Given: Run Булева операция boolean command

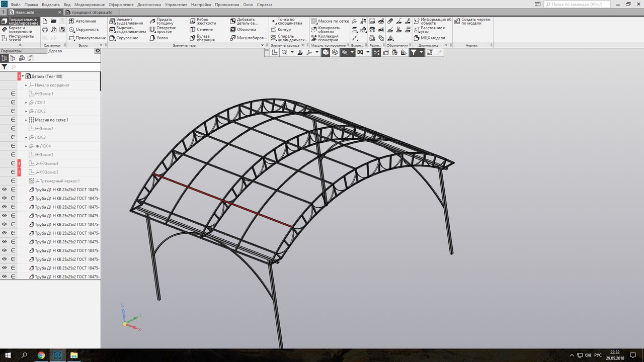Looking at the screenshot, I should pyautogui.click(x=202, y=38).
